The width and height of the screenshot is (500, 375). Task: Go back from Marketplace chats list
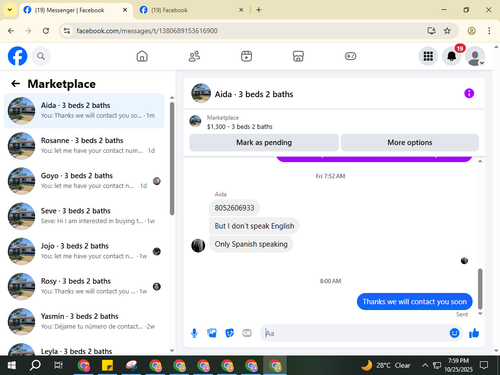(15, 84)
